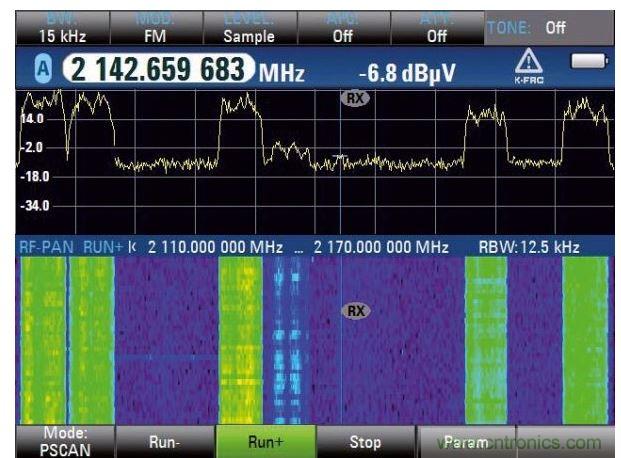Image resolution: width=621 pixels, height=458 pixels.
Task: Open the LEVEL Sample detector selector
Action: pyautogui.click(x=249, y=27)
